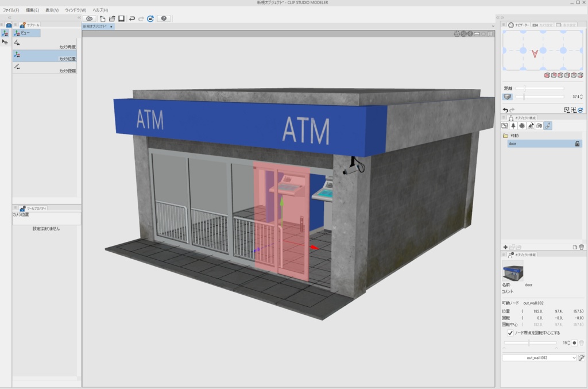Image resolution: width=588 pixels, height=389 pixels.
Task: Select the highlighted movable-parts icon in オブジェクト構成
Action: (x=548, y=125)
